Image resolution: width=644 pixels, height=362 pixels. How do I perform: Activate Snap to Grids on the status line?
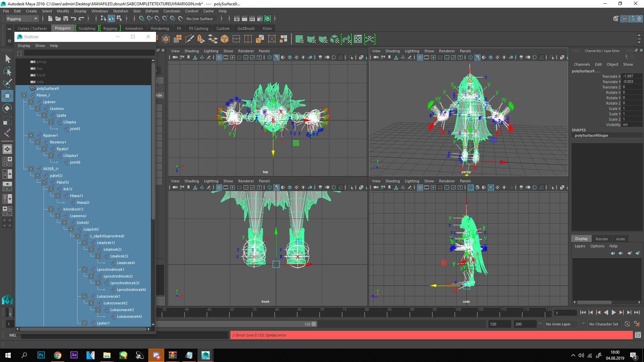[142, 19]
